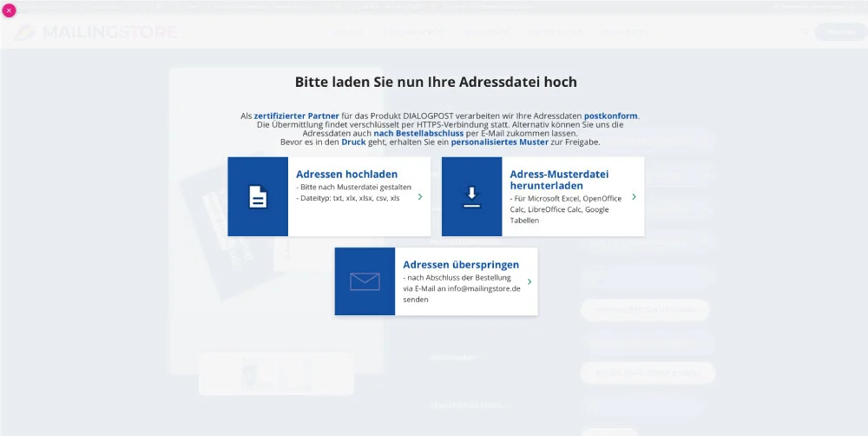868x436 pixels.
Task: Click the bold word 'postkonform'
Action: pyautogui.click(x=611, y=116)
